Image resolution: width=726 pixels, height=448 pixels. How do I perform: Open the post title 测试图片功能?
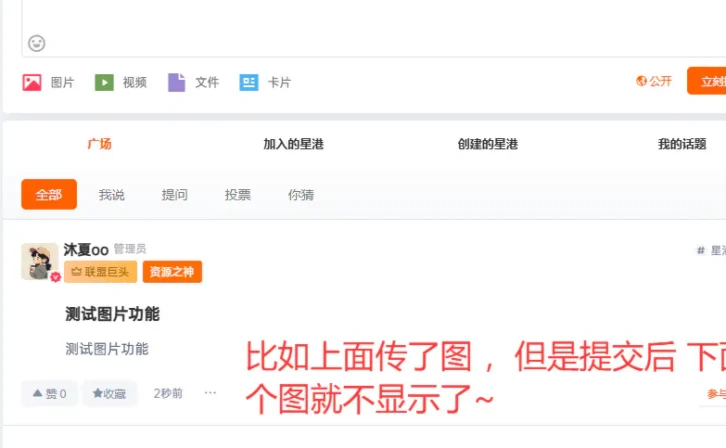113,314
